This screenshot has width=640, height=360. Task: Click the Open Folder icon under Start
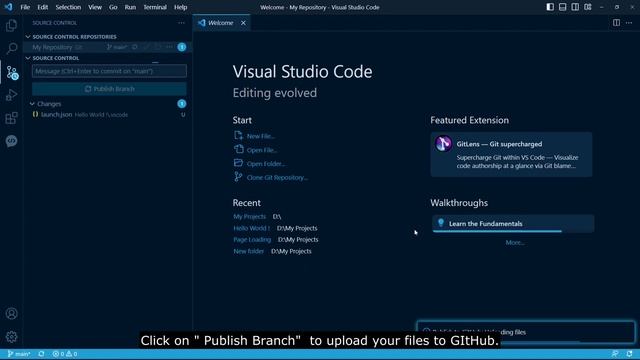238,163
